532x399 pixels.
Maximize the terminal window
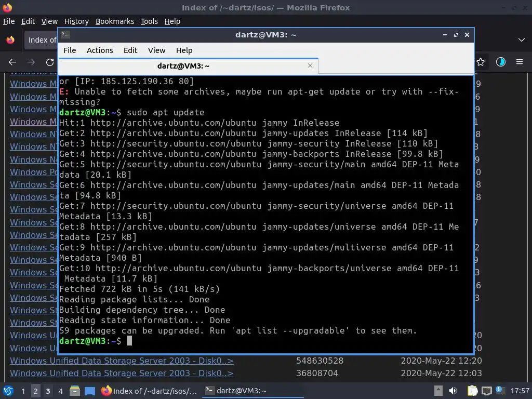456,35
